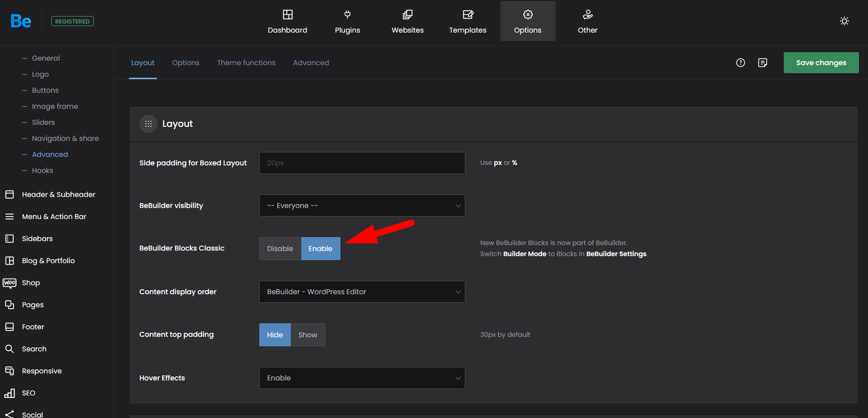This screenshot has width=868, height=418.
Task: Open the Hover Effects dropdown
Action: tap(362, 378)
